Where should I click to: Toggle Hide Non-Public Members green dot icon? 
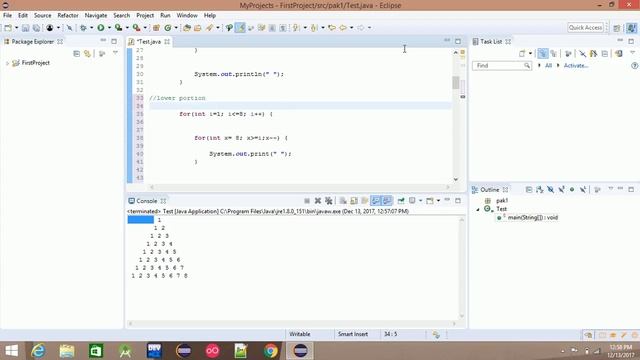point(572,190)
